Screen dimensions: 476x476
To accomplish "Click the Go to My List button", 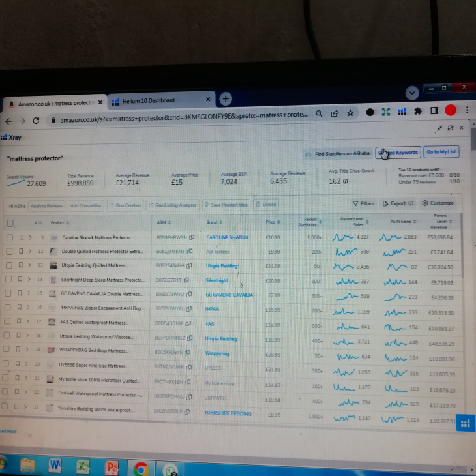I will 441,152.
